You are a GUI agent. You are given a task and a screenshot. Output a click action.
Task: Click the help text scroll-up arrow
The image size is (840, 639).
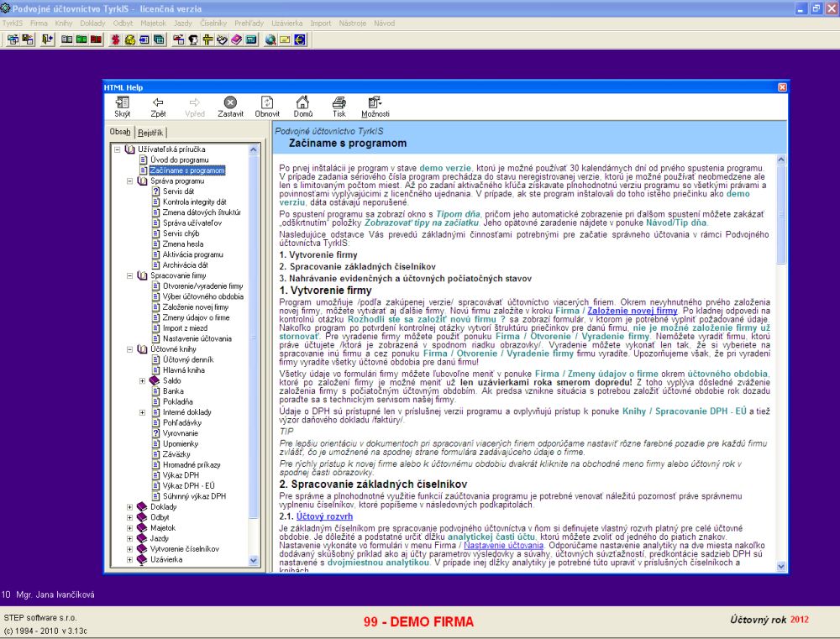click(x=781, y=159)
